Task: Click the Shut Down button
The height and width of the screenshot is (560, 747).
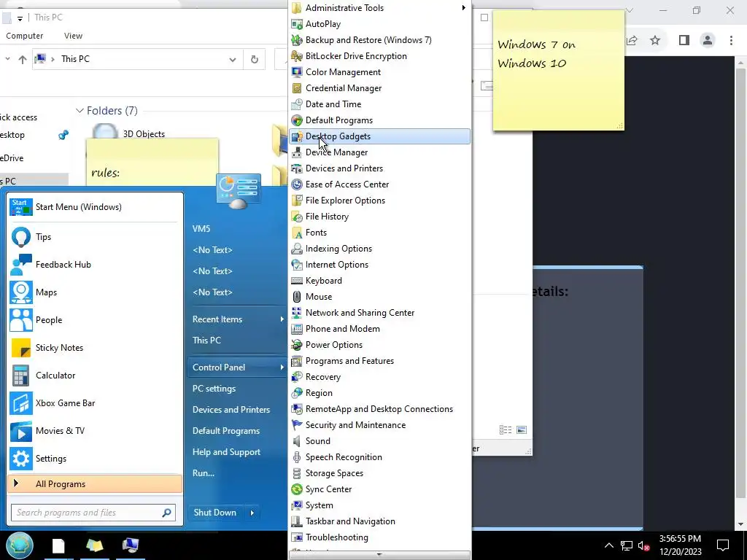Action: 215,513
